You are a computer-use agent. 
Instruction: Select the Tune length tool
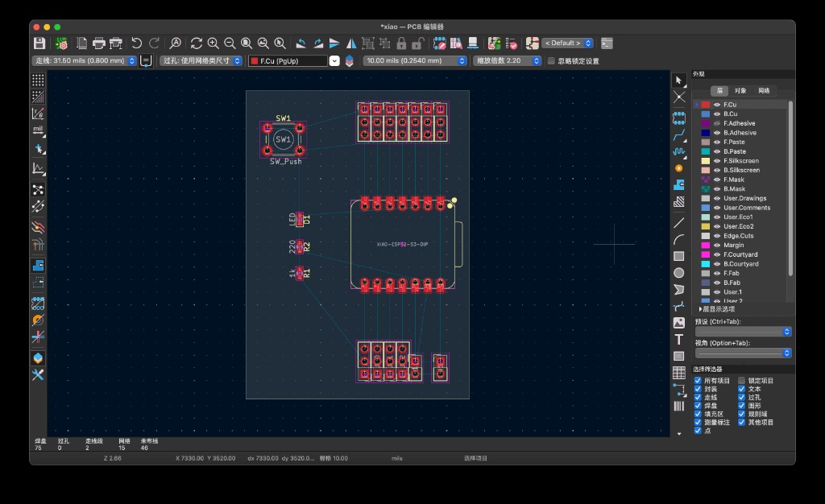[x=678, y=152]
